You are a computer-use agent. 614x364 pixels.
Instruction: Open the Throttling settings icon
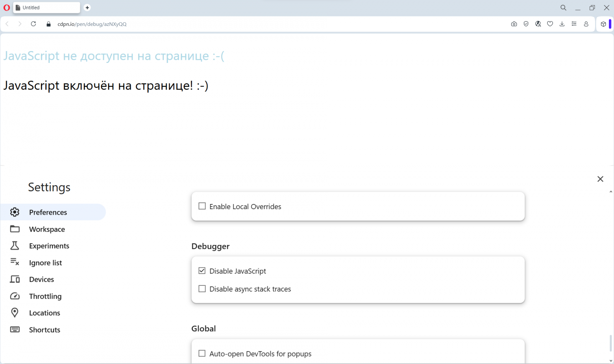point(15,296)
